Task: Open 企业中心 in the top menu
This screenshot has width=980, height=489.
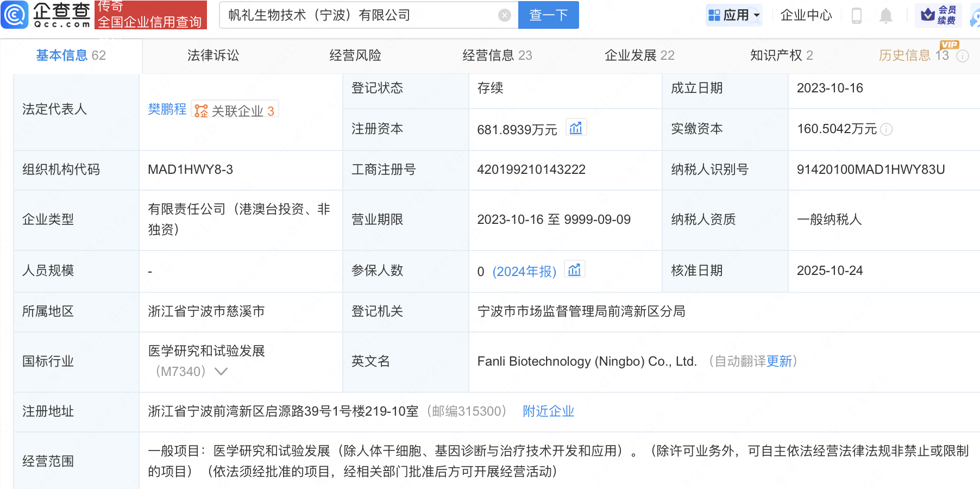Action: pyautogui.click(x=806, y=15)
